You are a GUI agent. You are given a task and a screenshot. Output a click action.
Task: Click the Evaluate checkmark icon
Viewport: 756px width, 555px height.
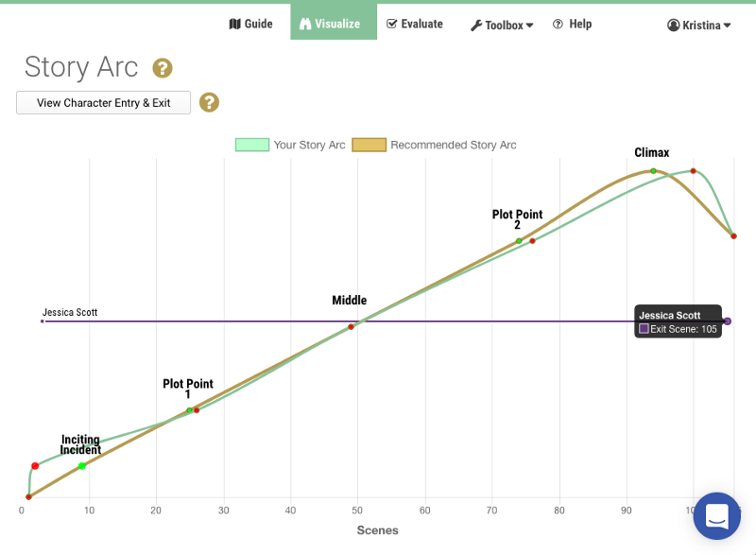[392, 24]
